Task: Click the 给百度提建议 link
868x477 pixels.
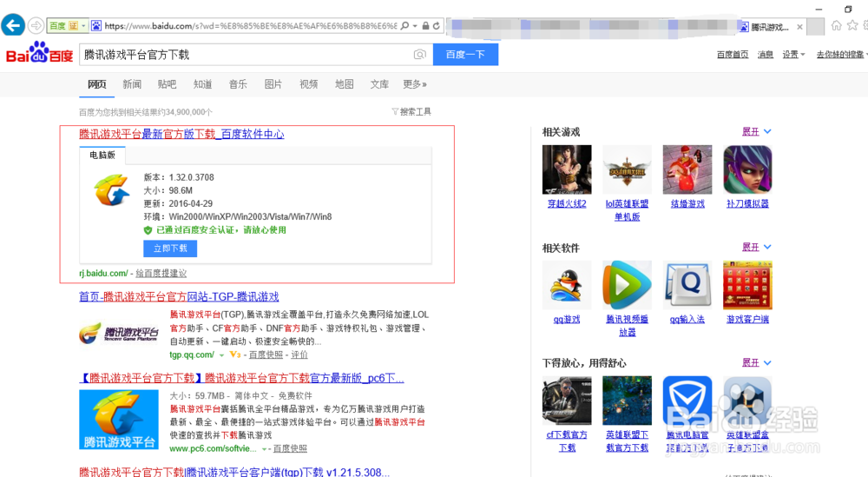Action: [161, 273]
